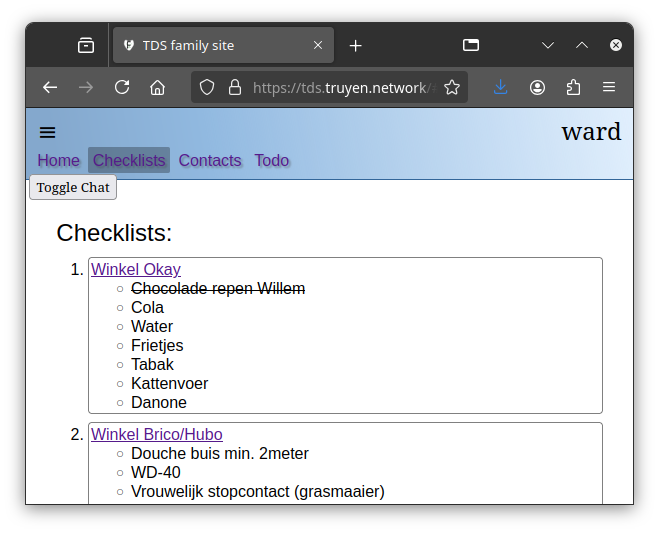Click the URL address bar
Image resolution: width=659 pixels, height=533 pixels.
pyautogui.click(x=340, y=87)
